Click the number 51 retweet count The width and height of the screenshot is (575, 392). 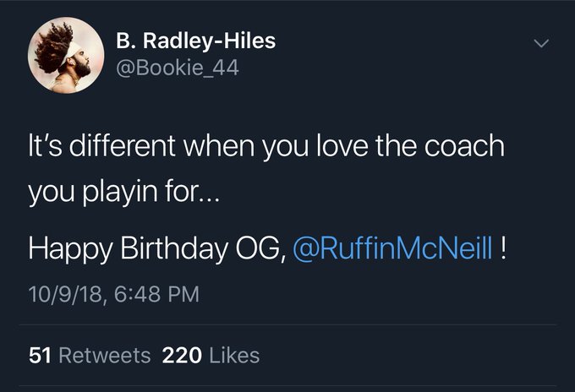pos(39,355)
